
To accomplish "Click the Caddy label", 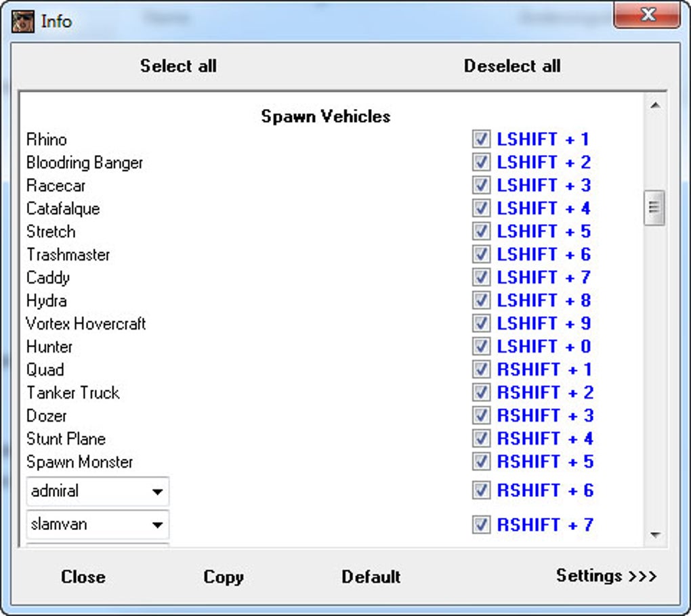I will (48, 278).
